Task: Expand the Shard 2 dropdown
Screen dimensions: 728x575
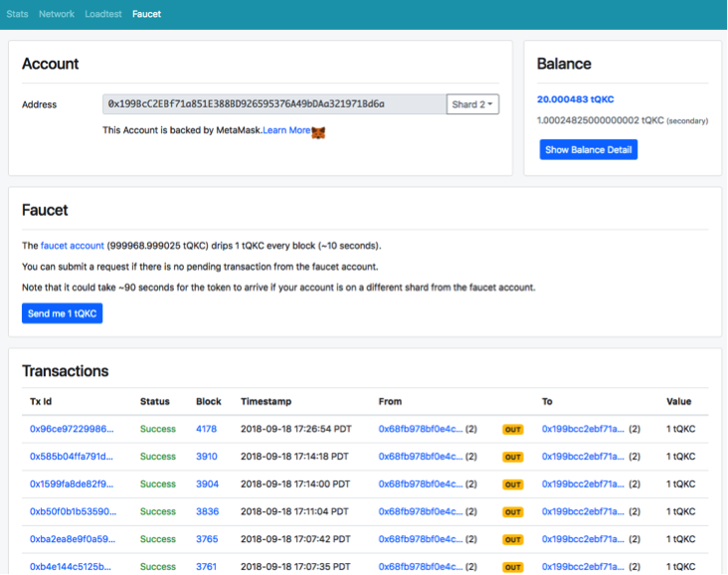Action: [472, 104]
